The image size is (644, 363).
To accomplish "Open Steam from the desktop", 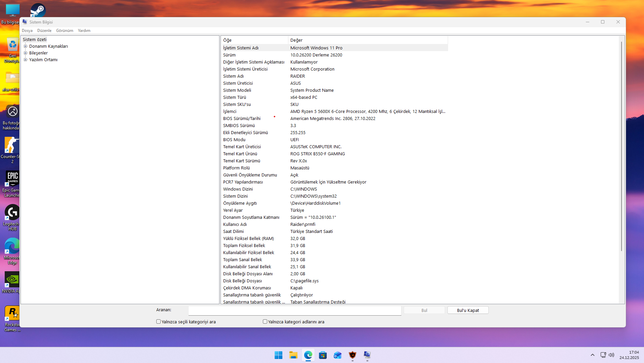I will click(x=38, y=9).
